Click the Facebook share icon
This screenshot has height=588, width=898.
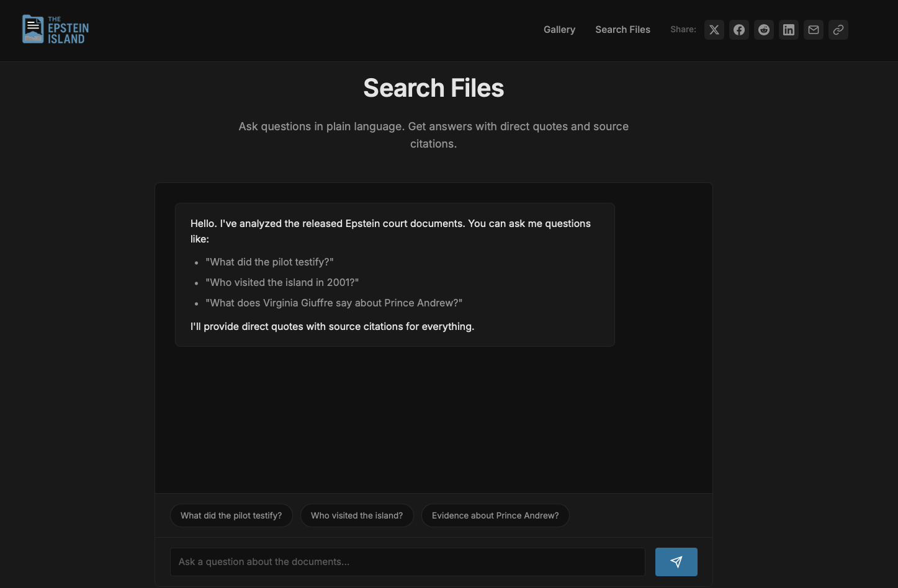(x=739, y=30)
